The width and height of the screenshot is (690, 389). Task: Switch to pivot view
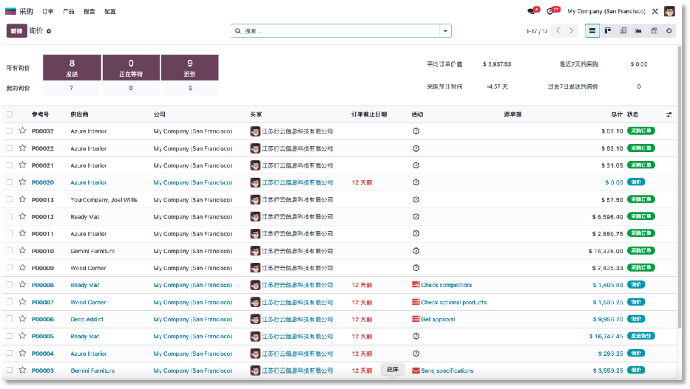click(623, 31)
